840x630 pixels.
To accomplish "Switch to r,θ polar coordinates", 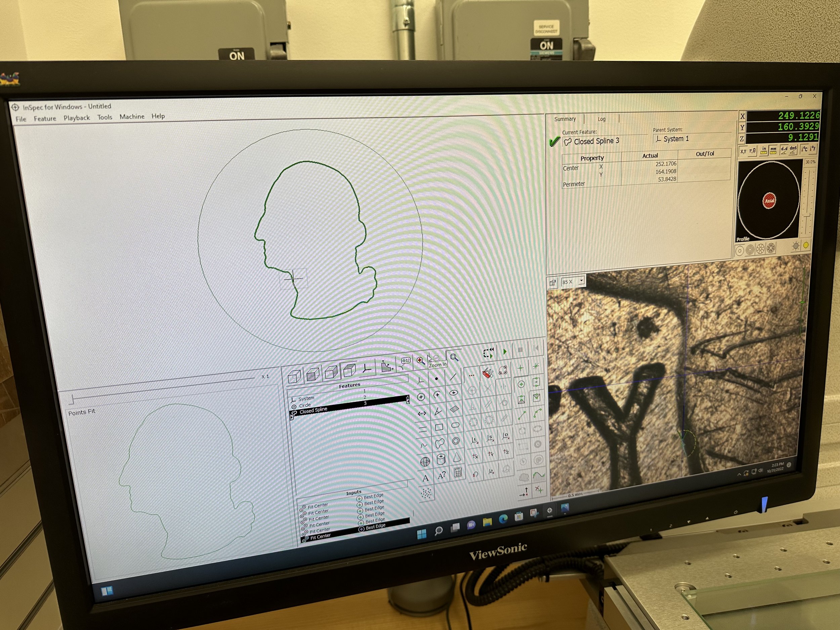I will click(753, 151).
